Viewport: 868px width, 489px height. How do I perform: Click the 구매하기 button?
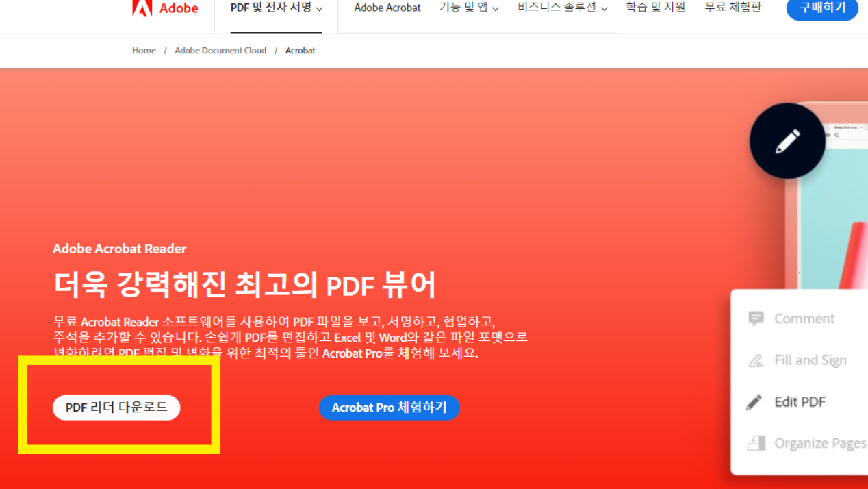pyautogui.click(x=821, y=10)
